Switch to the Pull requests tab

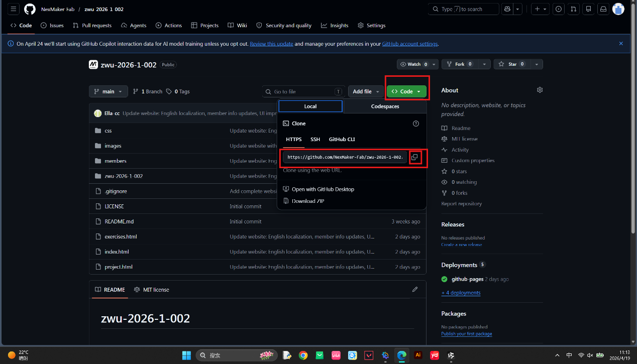(92, 26)
